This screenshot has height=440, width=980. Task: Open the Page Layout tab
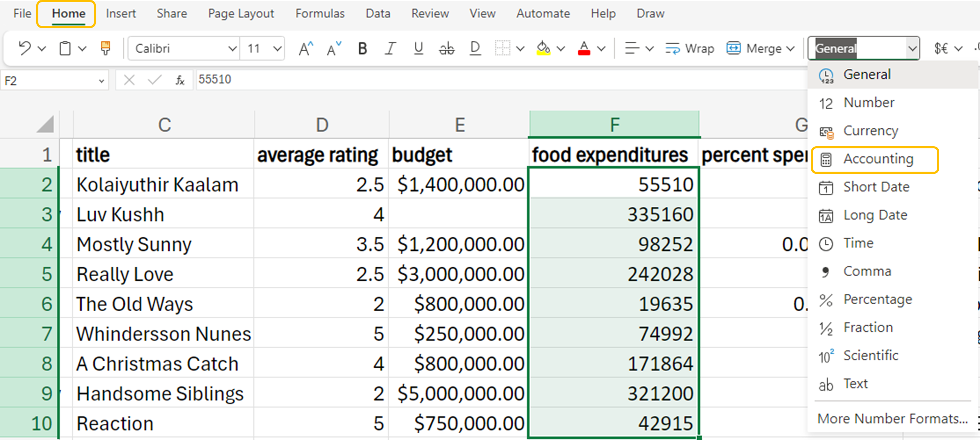click(241, 14)
